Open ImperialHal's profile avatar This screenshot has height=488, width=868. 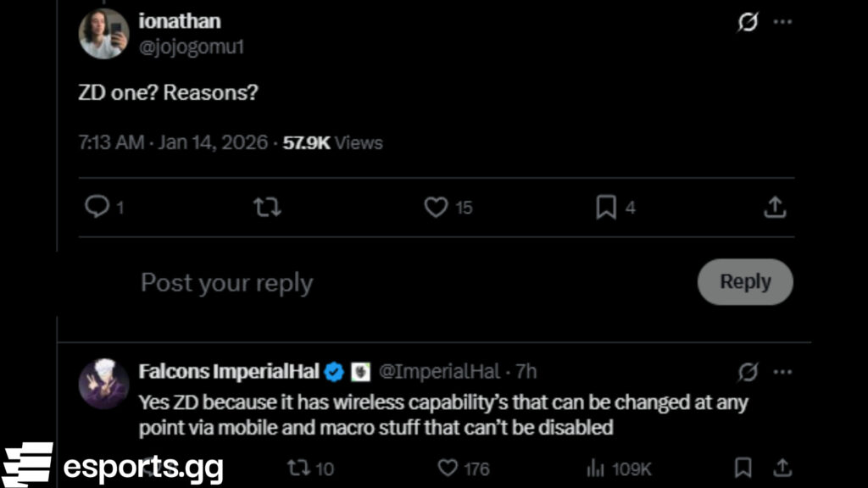point(103,384)
